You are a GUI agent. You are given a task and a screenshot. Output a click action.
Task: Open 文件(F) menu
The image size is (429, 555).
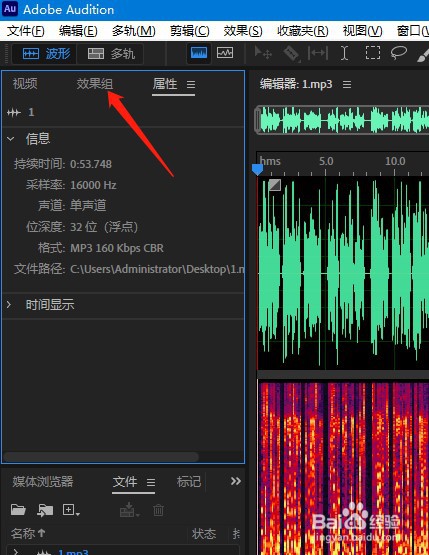point(25,31)
